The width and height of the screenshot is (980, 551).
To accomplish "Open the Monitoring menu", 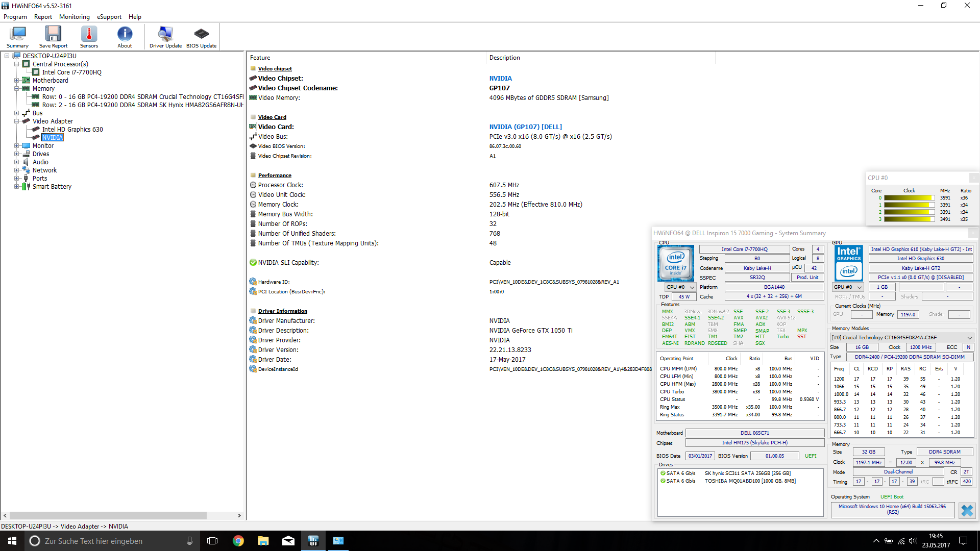I will pos(74,17).
